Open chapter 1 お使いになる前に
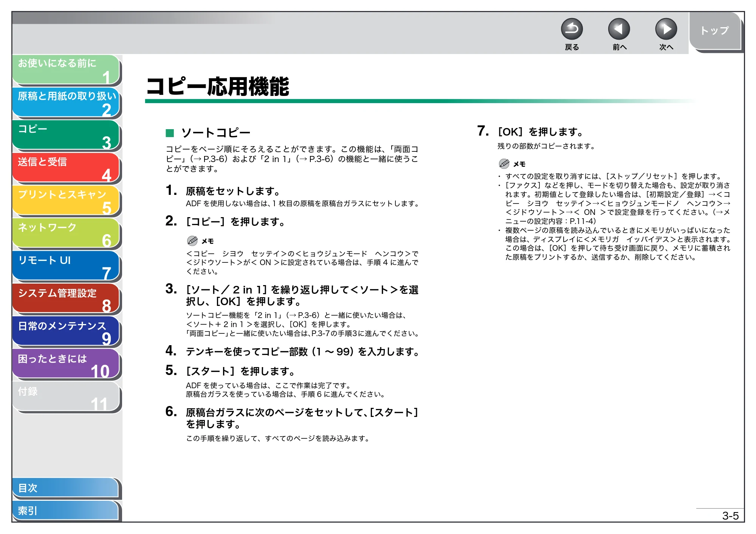 pos(66,69)
